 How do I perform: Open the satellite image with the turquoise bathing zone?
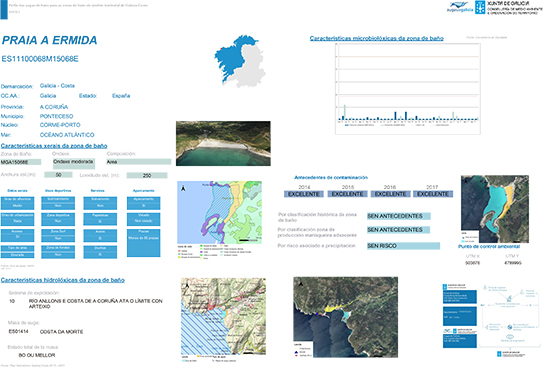(x=495, y=209)
